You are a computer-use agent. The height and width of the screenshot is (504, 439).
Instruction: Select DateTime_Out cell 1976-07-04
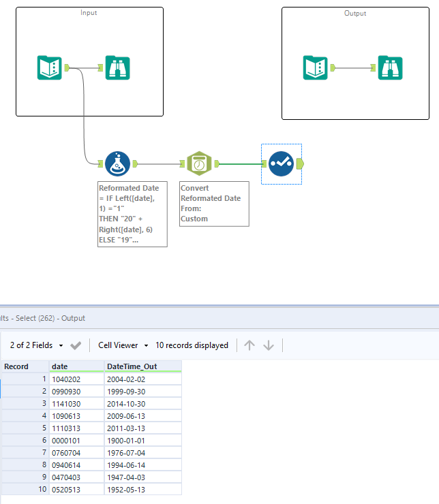[142, 452]
